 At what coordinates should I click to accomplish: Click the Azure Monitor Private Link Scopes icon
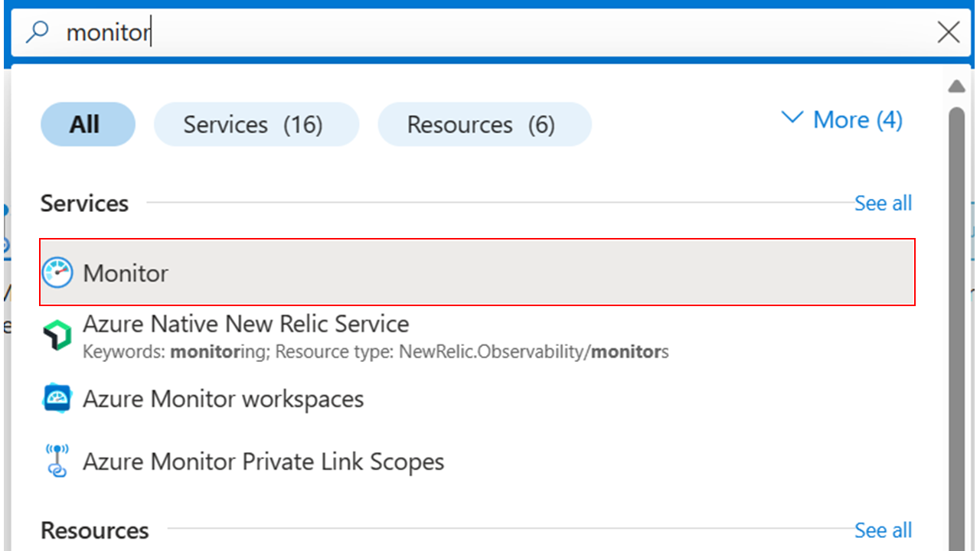pyautogui.click(x=56, y=461)
